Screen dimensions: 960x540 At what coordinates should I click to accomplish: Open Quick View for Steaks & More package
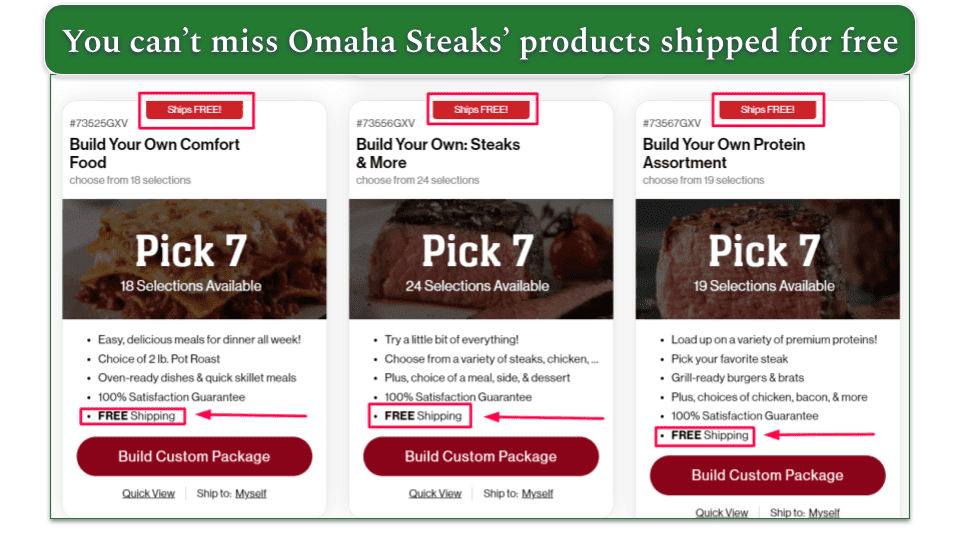click(435, 493)
